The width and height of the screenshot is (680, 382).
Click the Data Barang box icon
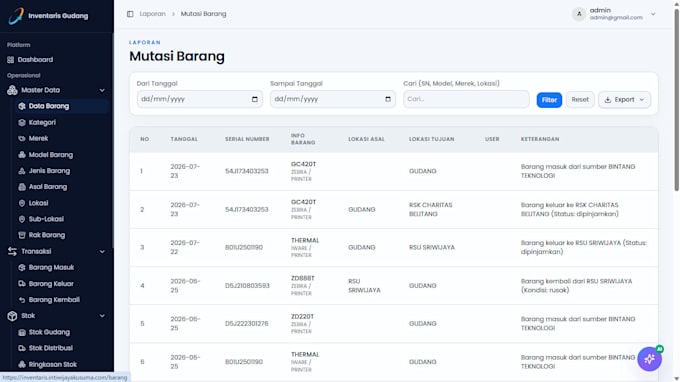pyautogui.click(x=22, y=106)
